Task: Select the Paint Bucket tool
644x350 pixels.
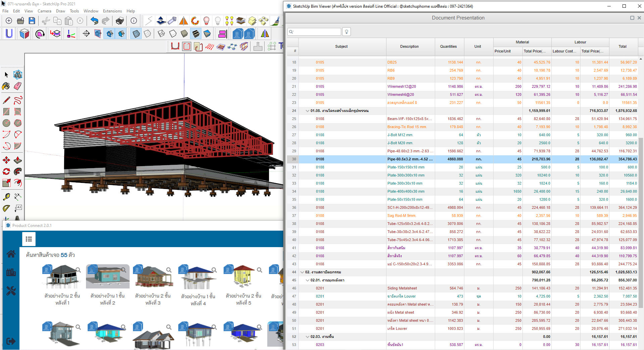Action: click(6, 86)
